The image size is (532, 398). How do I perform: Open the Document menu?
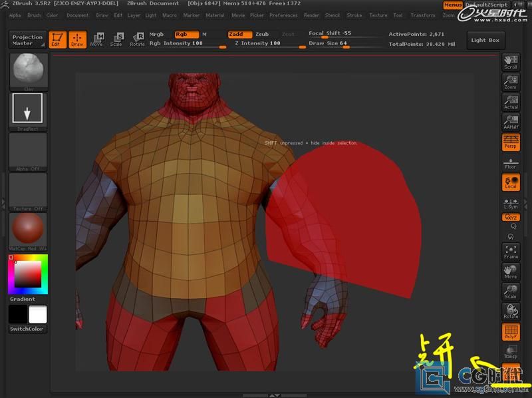coord(77,15)
